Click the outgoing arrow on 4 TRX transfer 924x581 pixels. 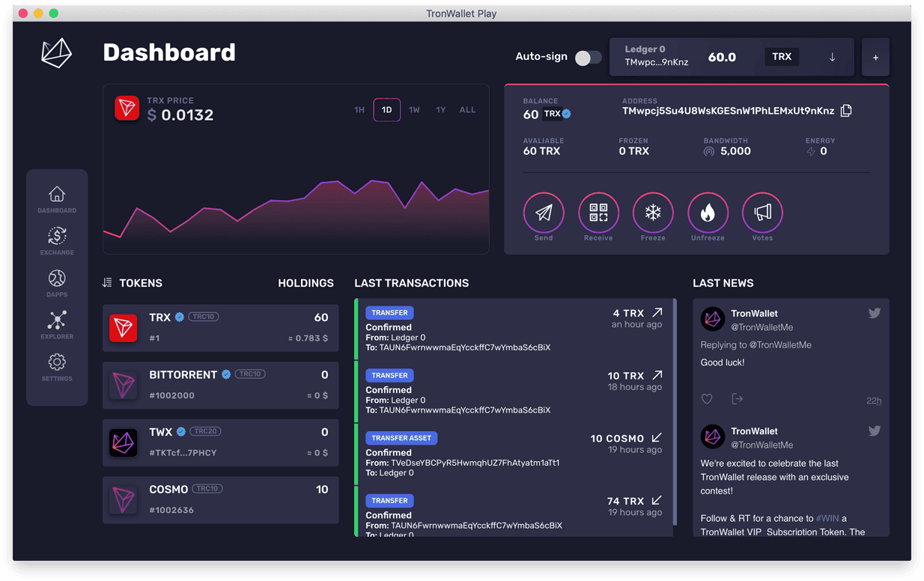coord(657,312)
